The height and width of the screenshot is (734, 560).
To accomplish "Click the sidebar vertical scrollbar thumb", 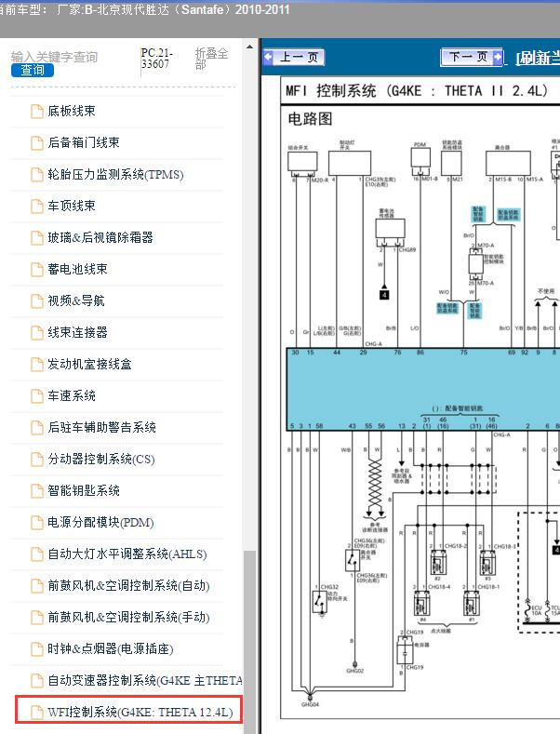I will tap(250, 642).
